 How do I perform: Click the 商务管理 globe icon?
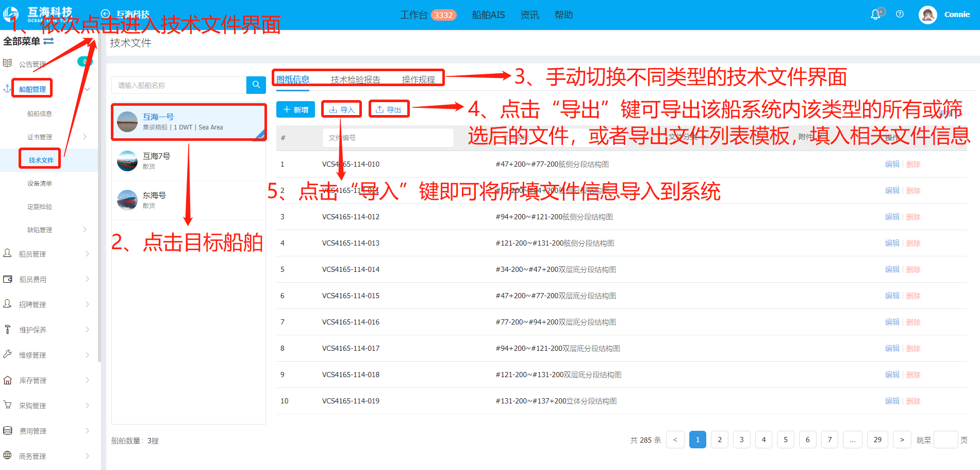pos(7,456)
